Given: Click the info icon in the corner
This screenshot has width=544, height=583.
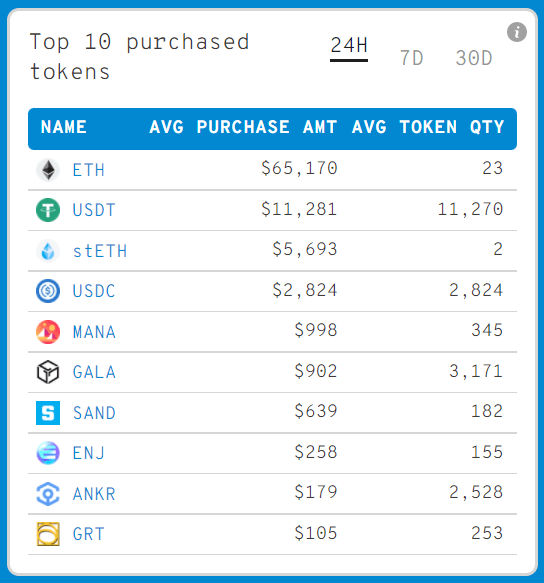Looking at the screenshot, I should point(516,32).
